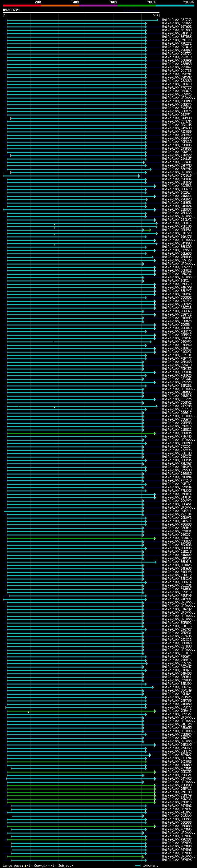Click the =100char. scale legend
The height and width of the screenshot is (868, 197).
click(x=147, y=866)
